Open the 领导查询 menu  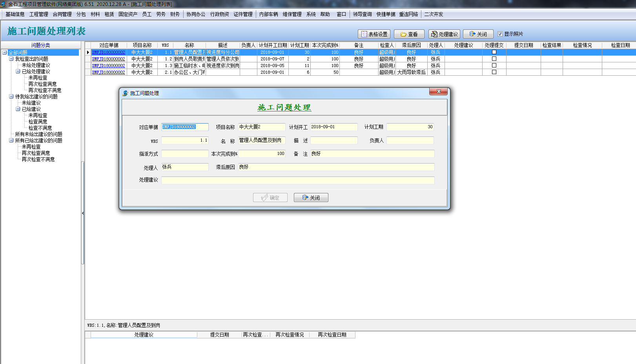362,14
